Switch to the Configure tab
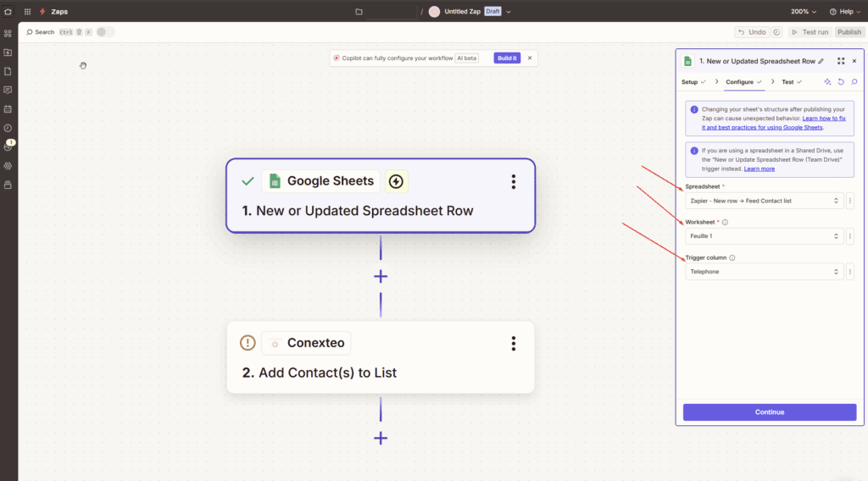This screenshot has height=481, width=868. point(744,82)
